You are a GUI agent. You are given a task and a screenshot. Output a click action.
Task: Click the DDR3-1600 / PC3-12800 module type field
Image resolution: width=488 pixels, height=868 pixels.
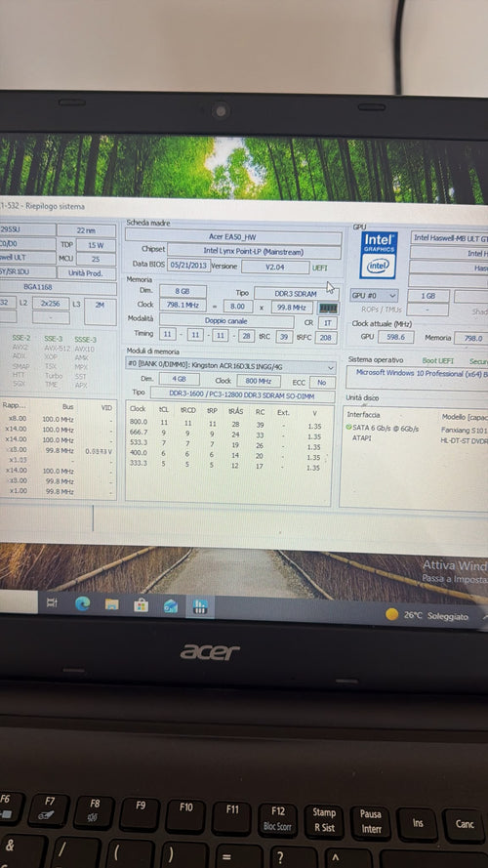pos(242,394)
